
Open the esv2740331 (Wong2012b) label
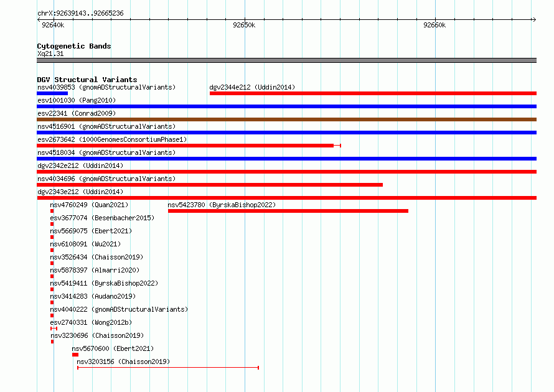tap(91, 322)
